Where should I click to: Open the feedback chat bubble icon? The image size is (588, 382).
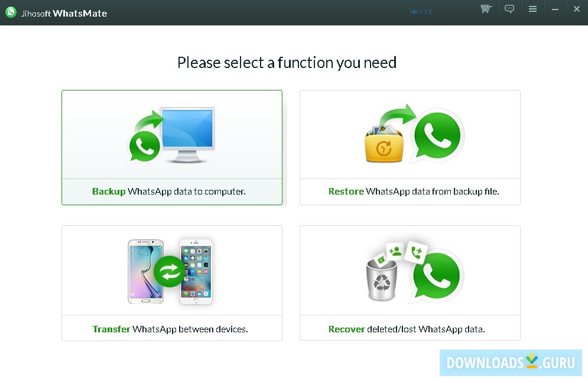(509, 9)
